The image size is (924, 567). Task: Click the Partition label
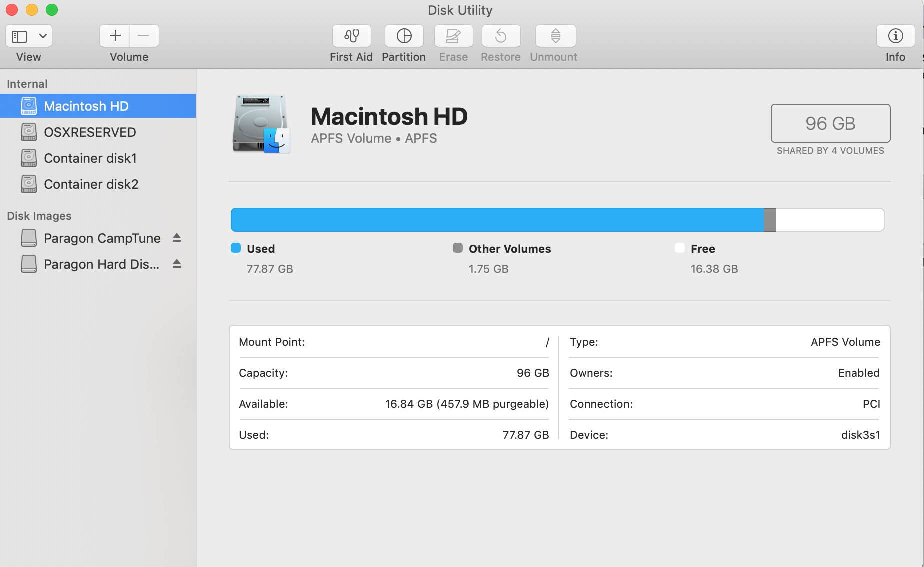click(404, 57)
